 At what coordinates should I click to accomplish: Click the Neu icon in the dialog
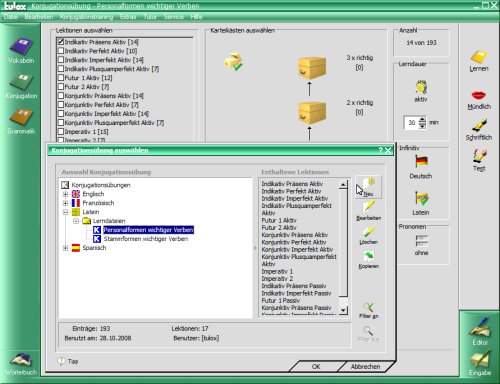(x=369, y=187)
